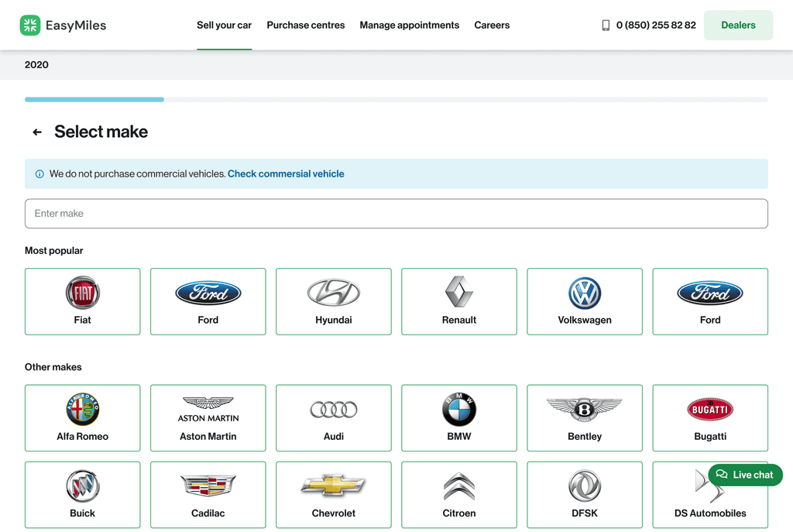The image size is (793, 532).
Task: Click the back arrow beside Select make
Action: [x=37, y=132]
